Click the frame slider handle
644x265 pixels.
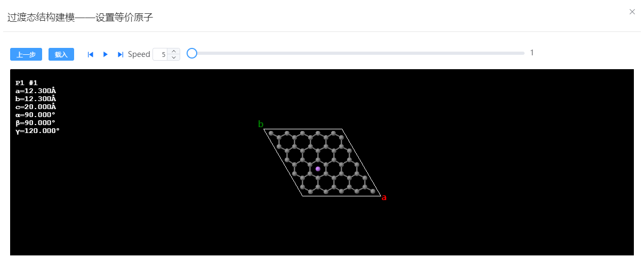pos(192,53)
